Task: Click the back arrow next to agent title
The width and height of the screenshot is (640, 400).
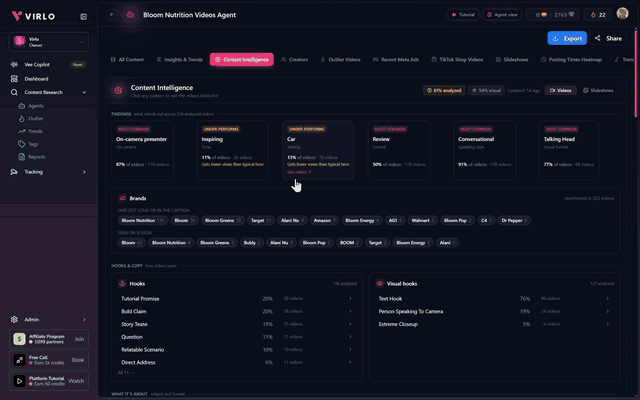Action: (112, 15)
